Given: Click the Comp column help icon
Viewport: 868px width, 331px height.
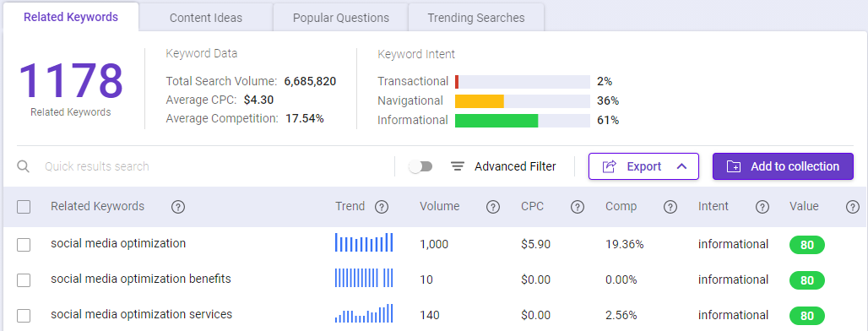Looking at the screenshot, I should tap(670, 207).
